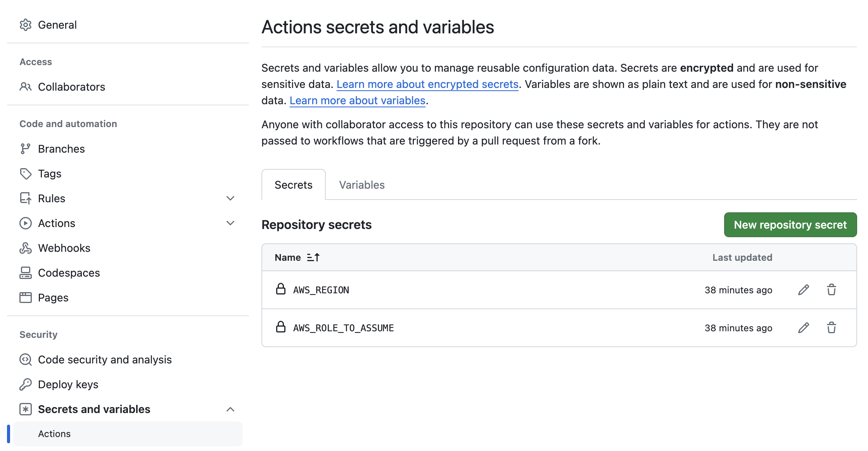Click the Deploy keys key icon
The width and height of the screenshot is (868, 451).
[x=26, y=384]
